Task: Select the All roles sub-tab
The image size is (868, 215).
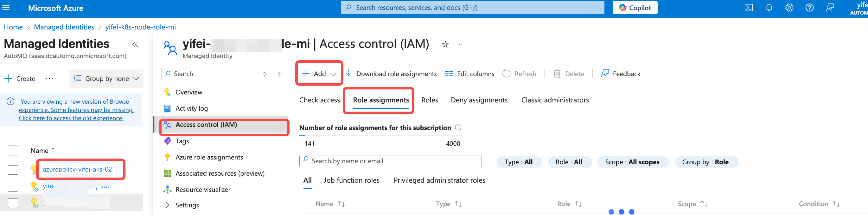Action: click(x=307, y=180)
